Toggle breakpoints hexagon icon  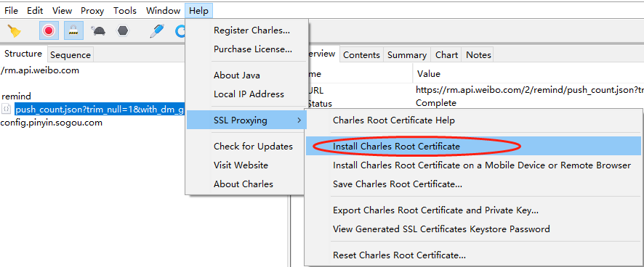pos(123,30)
